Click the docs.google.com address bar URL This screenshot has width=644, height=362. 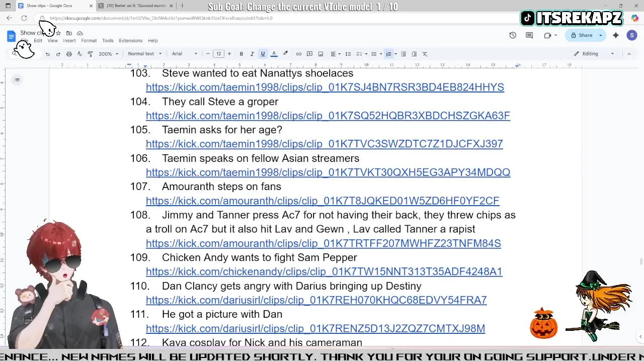tap(161, 18)
